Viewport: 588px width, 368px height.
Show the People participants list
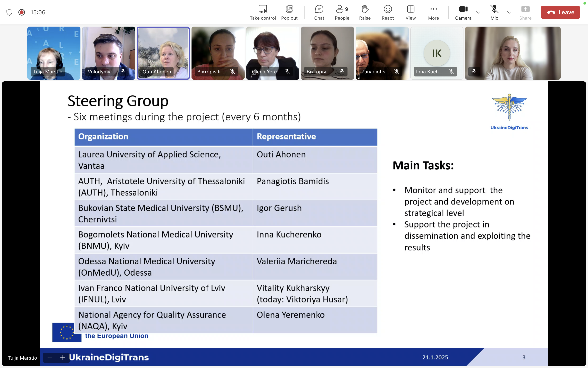tap(342, 12)
